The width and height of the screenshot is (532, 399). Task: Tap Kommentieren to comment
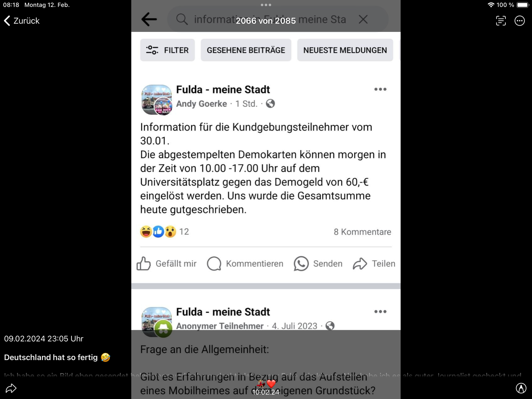[x=245, y=264]
